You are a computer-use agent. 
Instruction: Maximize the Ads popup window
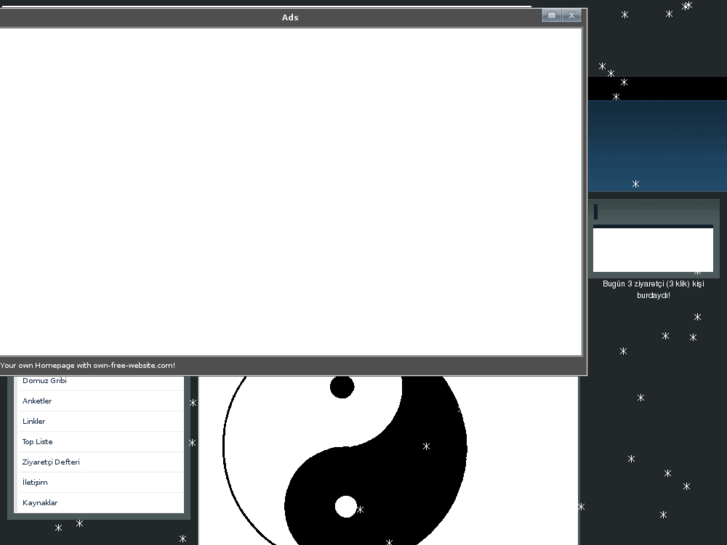pyautogui.click(x=551, y=15)
